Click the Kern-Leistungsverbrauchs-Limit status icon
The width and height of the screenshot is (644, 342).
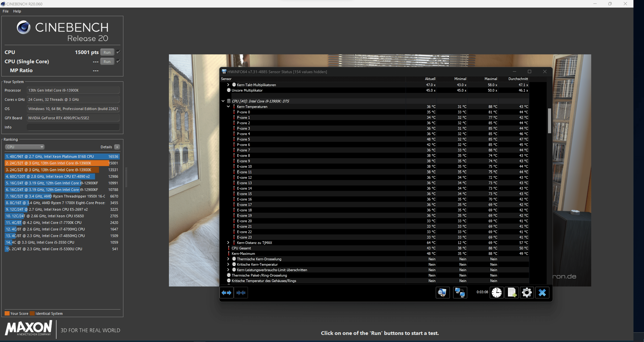click(234, 270)
